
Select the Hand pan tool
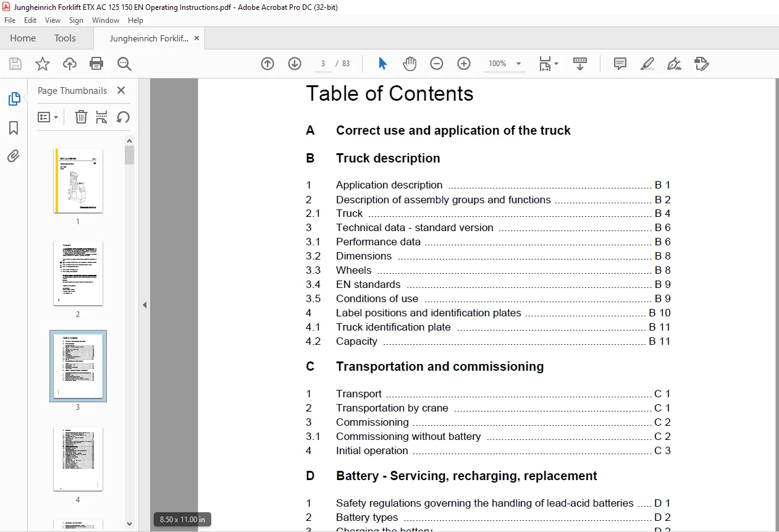click(410, 64)
